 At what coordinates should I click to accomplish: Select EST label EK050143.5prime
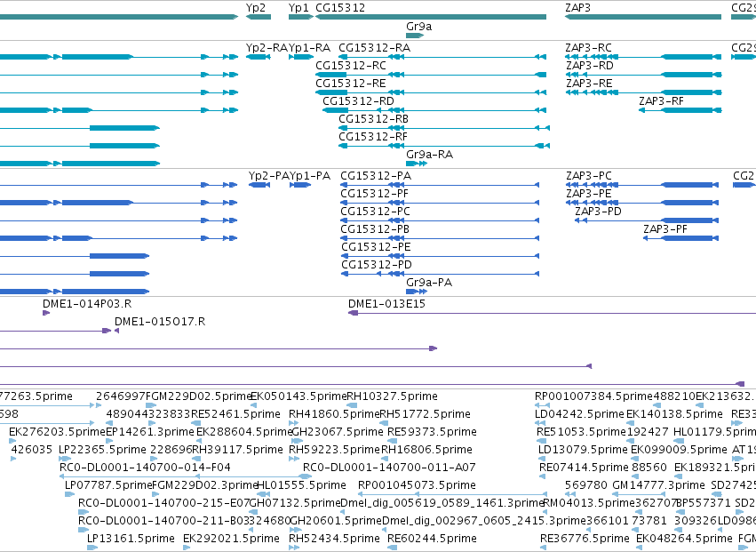(298, 396)
